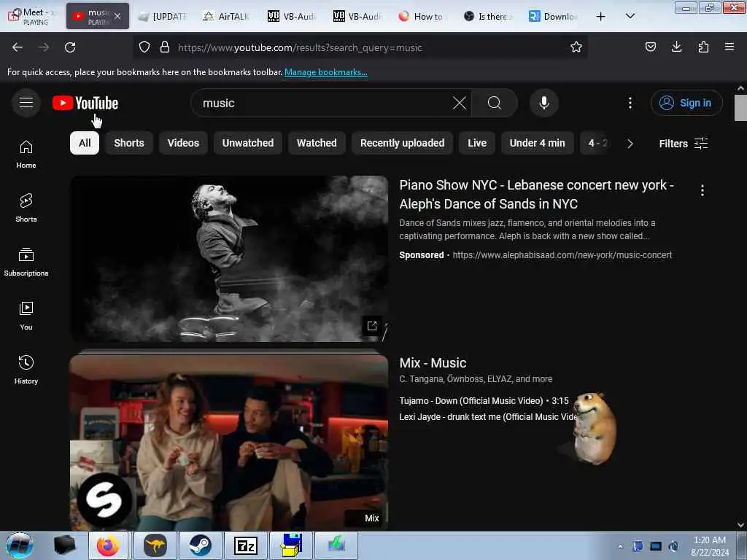Open the YouTube guide hamburger menu
Image resolution: width=747 pixels, height=560 pixels.
26,102
